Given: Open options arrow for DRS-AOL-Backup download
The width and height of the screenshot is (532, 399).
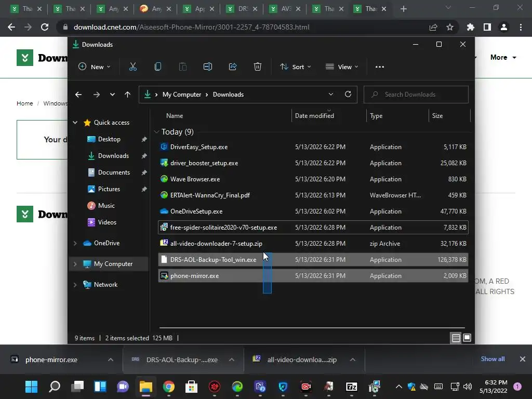Looking at the screenshot, I should point(232,360).
